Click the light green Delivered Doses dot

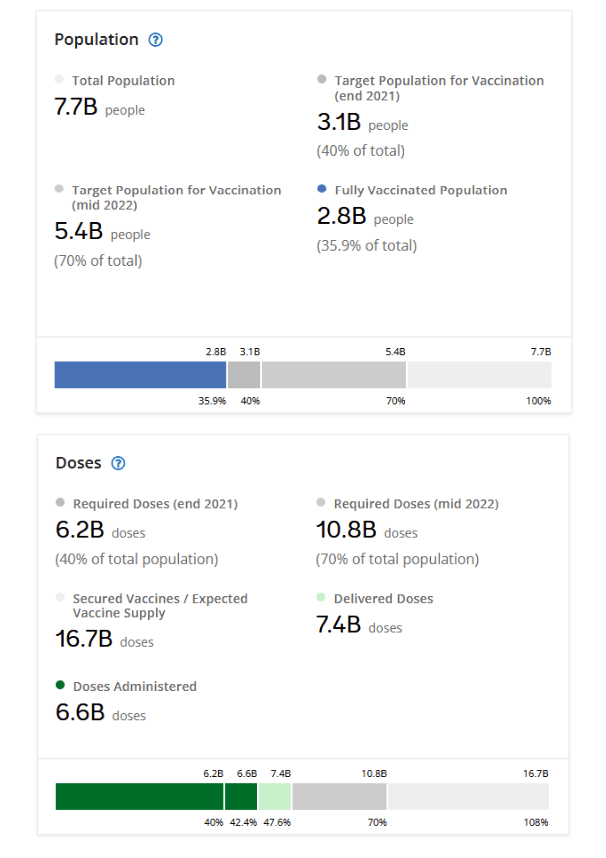tap(321, 597)
